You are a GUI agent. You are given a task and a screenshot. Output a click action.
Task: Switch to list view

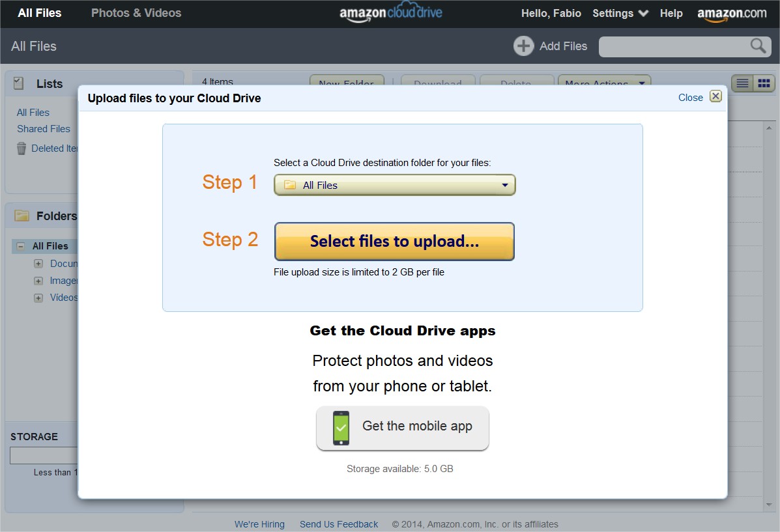click(x=742, y=83)
